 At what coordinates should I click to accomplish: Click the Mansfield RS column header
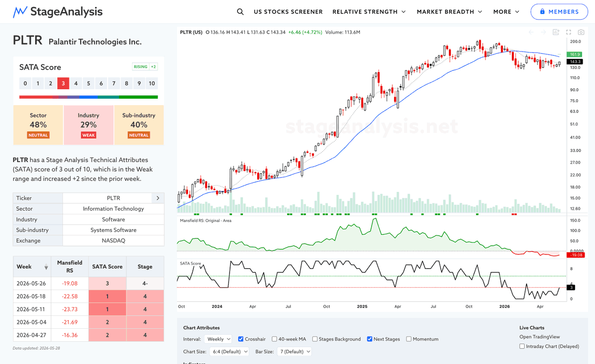70,267
